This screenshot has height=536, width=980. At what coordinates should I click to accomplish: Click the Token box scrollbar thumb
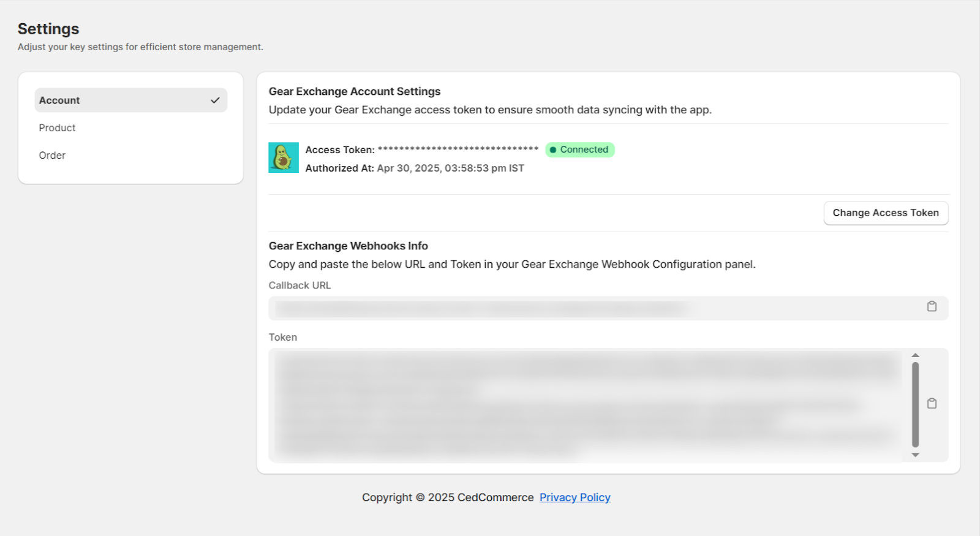[915, 404]
